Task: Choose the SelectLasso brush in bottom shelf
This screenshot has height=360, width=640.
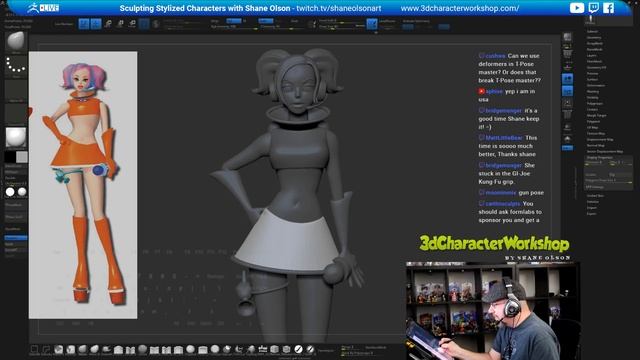Action: coord(46,350)
